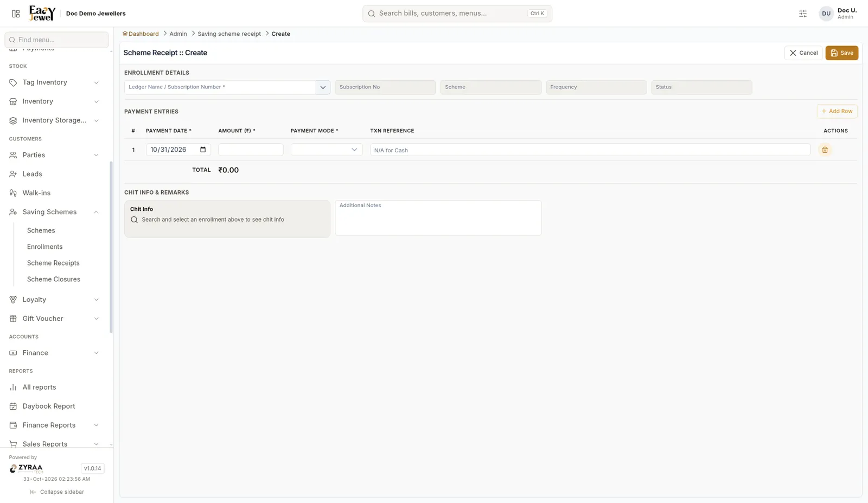Screen dimensions: 868x503
Task: Click the Amount input field in row 1
Action: (x=251, y=150)
